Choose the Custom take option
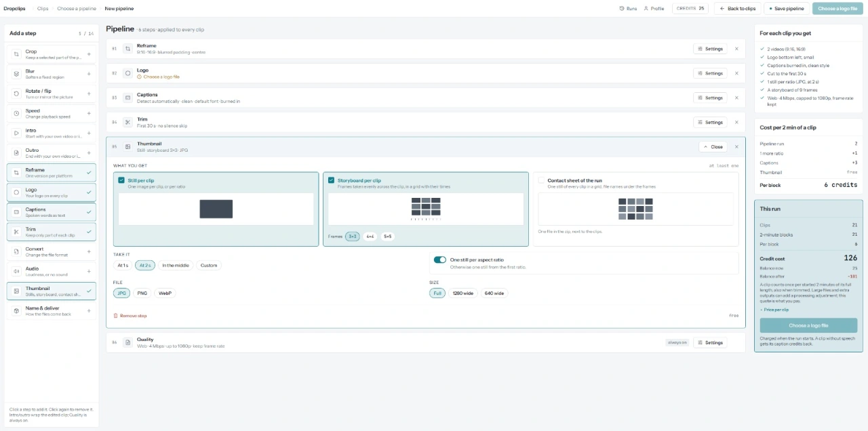The image size is (868, 431). 209,265
